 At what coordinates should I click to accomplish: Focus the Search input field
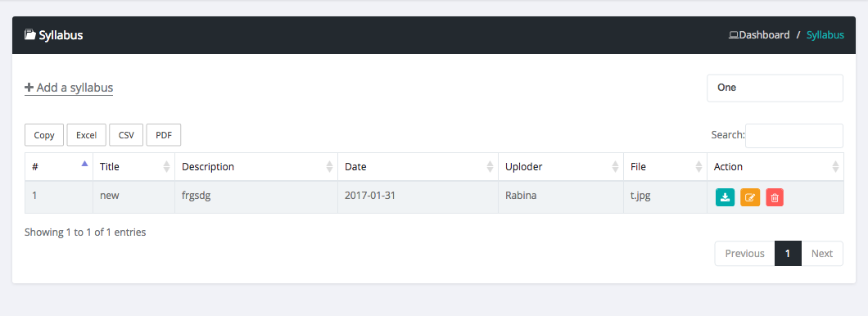793,136
